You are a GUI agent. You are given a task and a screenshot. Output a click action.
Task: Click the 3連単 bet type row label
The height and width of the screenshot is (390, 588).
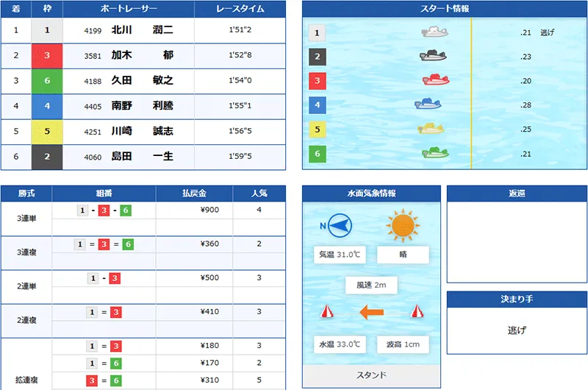26,219
